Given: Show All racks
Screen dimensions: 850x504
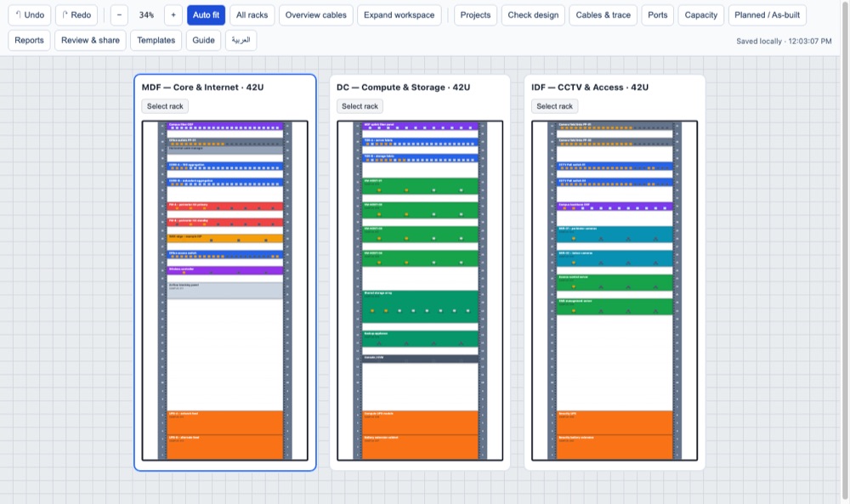Looking at the screenshot, I should [252, 15].
